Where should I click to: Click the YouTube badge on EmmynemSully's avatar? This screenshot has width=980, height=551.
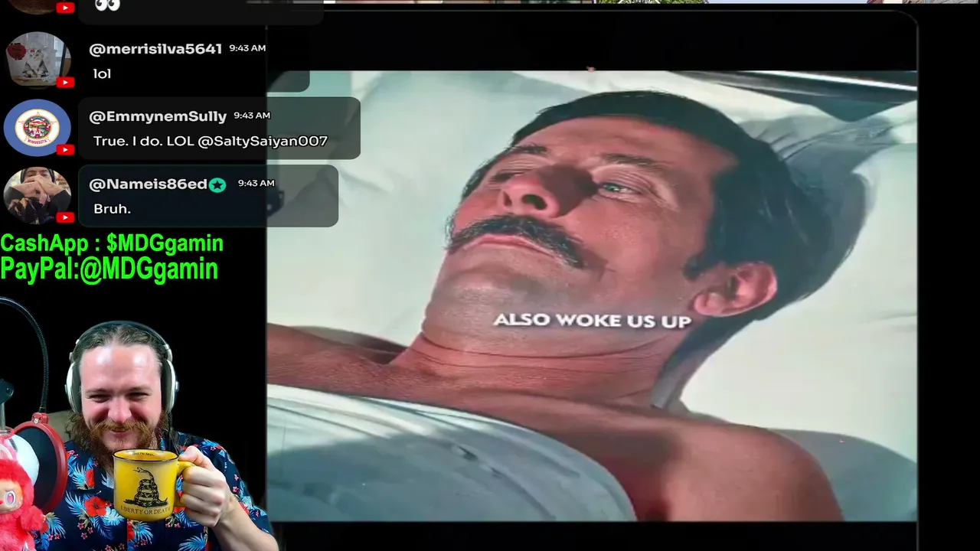click(x=65, y=150)
